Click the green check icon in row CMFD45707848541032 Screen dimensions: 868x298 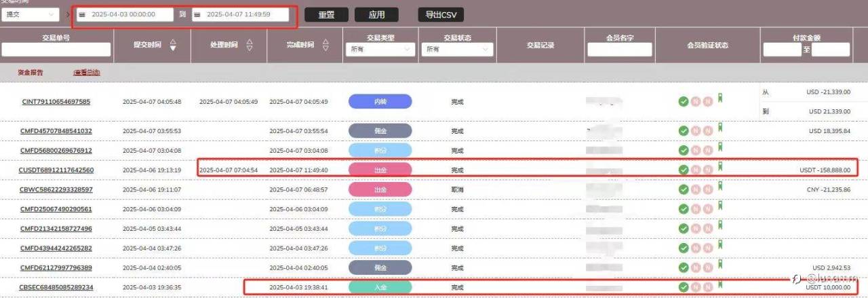click(684, 130)
